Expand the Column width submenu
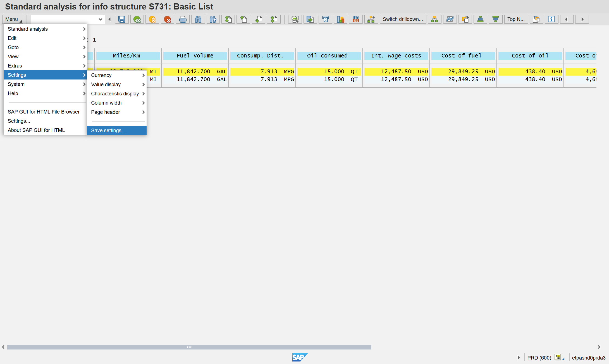Image resolution: width=609 pixels, height=364 pixels. (117, 103)
